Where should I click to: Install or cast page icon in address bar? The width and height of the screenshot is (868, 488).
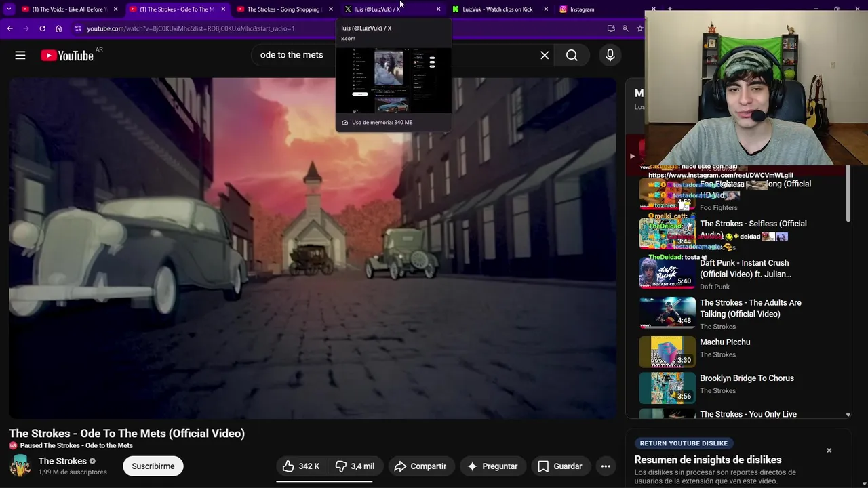coord(611,28)
